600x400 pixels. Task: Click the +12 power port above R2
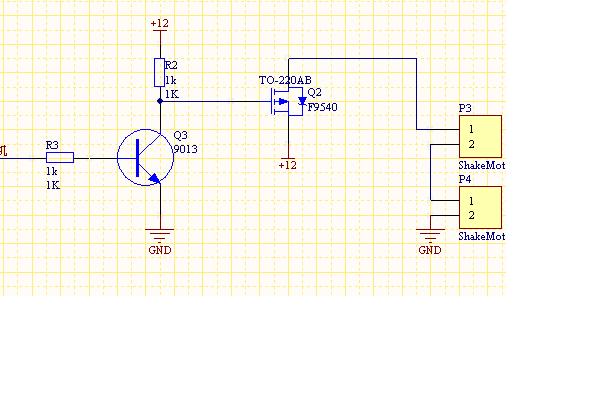pos(160,26)
